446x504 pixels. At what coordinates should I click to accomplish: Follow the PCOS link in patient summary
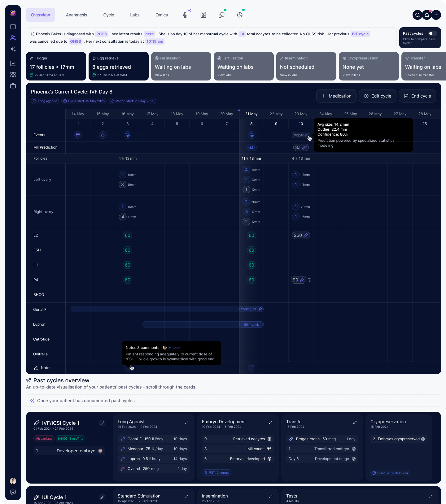(x=102, y=34)
